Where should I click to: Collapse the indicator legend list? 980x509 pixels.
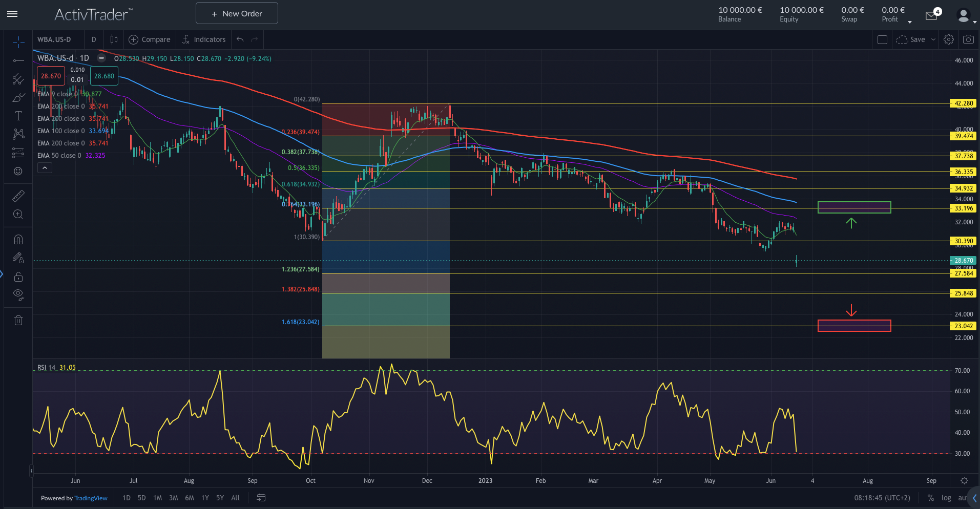(45, 168)
